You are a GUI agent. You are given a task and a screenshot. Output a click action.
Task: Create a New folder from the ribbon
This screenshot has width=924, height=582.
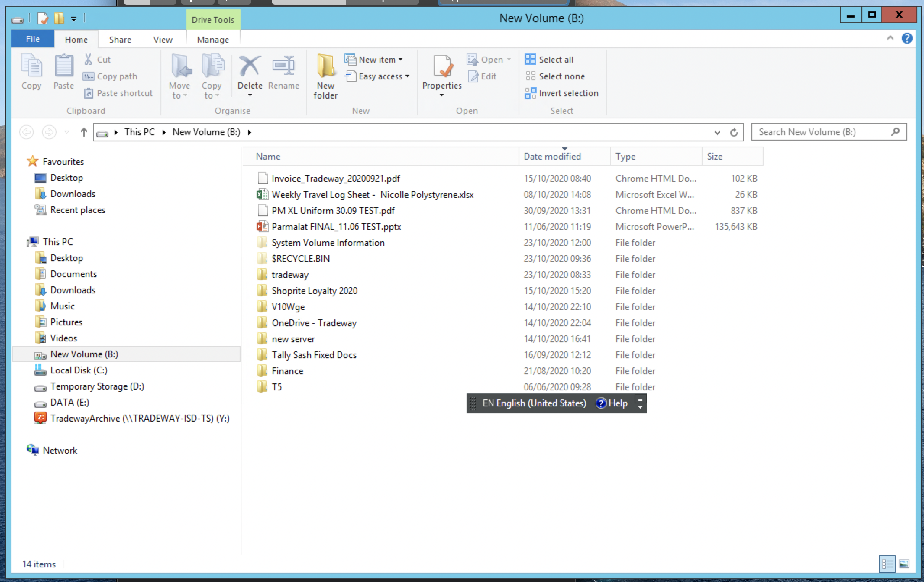click(325, 76)
